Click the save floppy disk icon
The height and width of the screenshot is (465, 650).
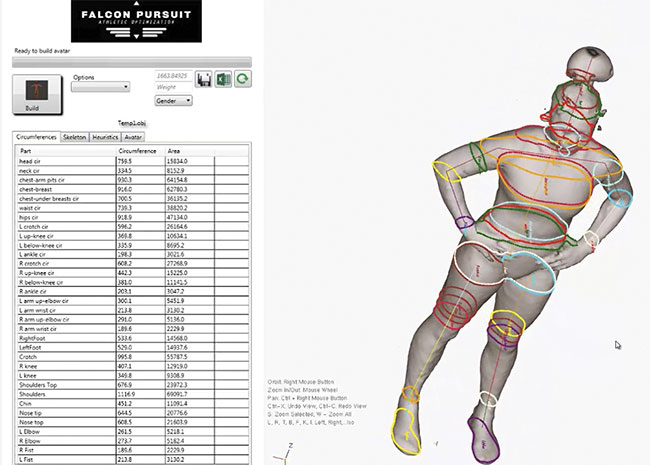(202, 79)
